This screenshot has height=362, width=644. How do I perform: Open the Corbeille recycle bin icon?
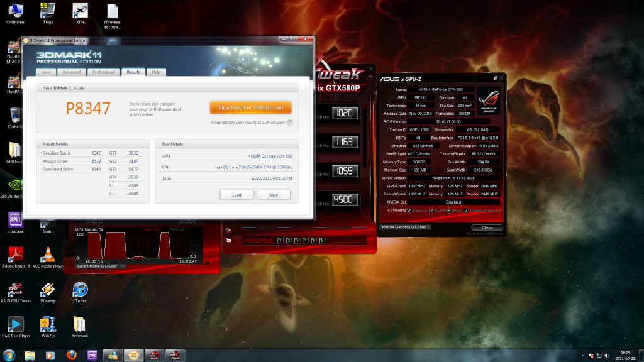pos(15,118)
